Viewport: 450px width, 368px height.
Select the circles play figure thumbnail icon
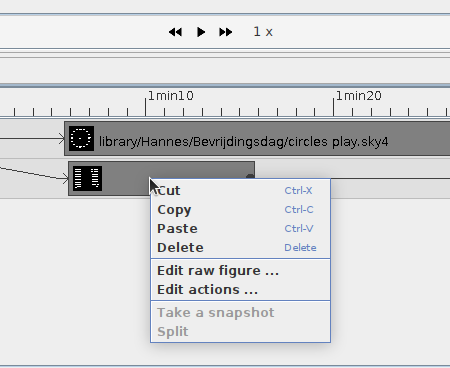click(81, 138)
